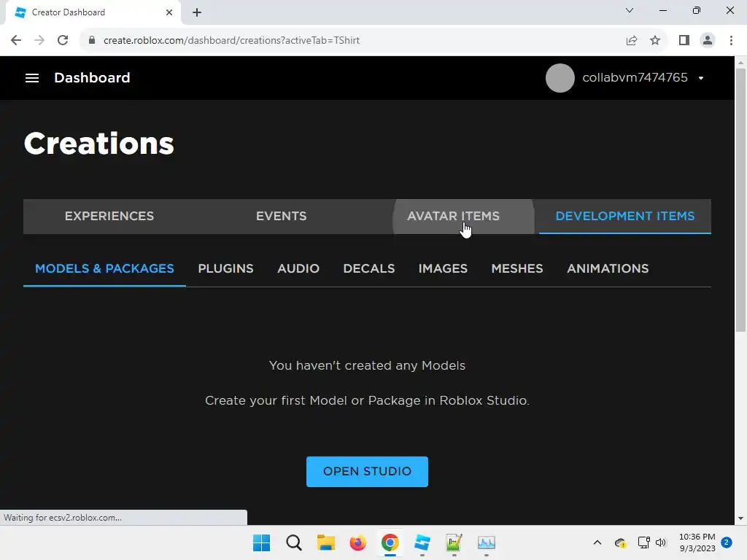Viewport: 747px width, 560px height.
Task: Close the Creator Dashboard tab
Action: [169, 12]
